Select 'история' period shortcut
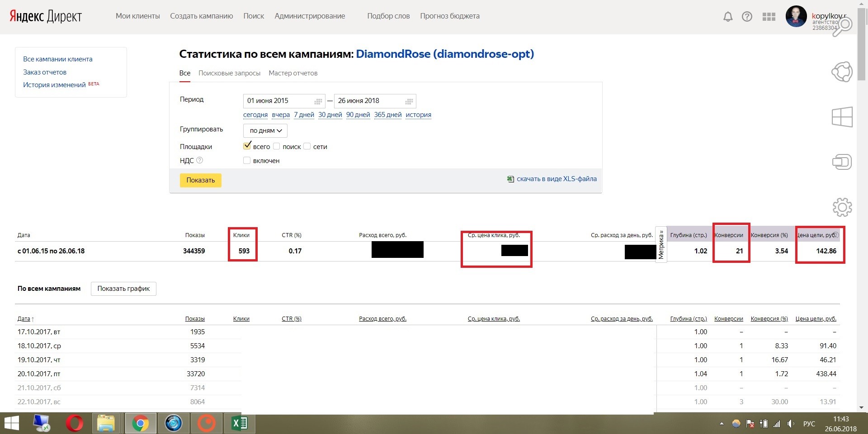 click(x=418, y=115)
